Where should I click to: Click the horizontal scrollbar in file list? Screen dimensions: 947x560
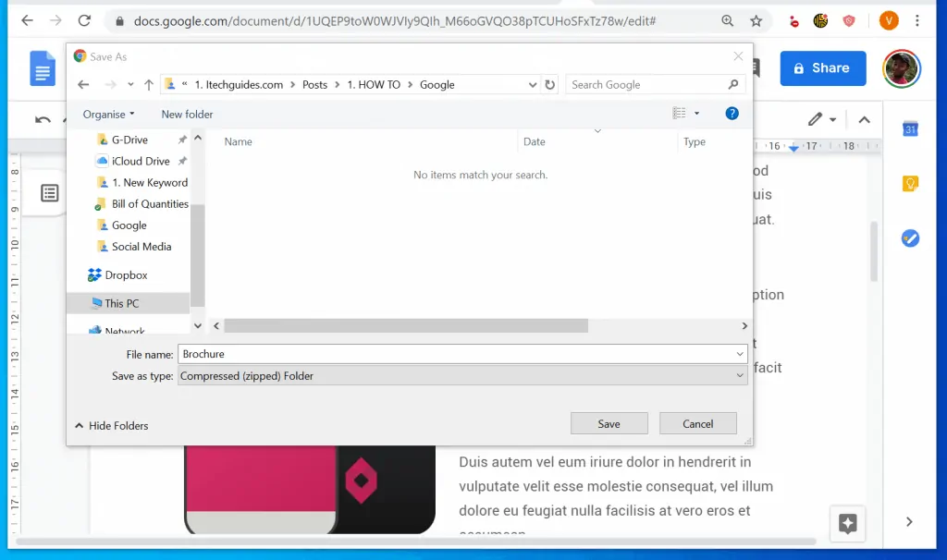(x=406, y=326)
